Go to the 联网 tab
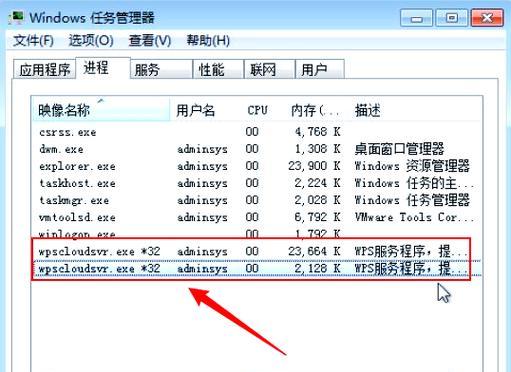The height and width of the screenshot is (372, 511). (x=270, y=69)
